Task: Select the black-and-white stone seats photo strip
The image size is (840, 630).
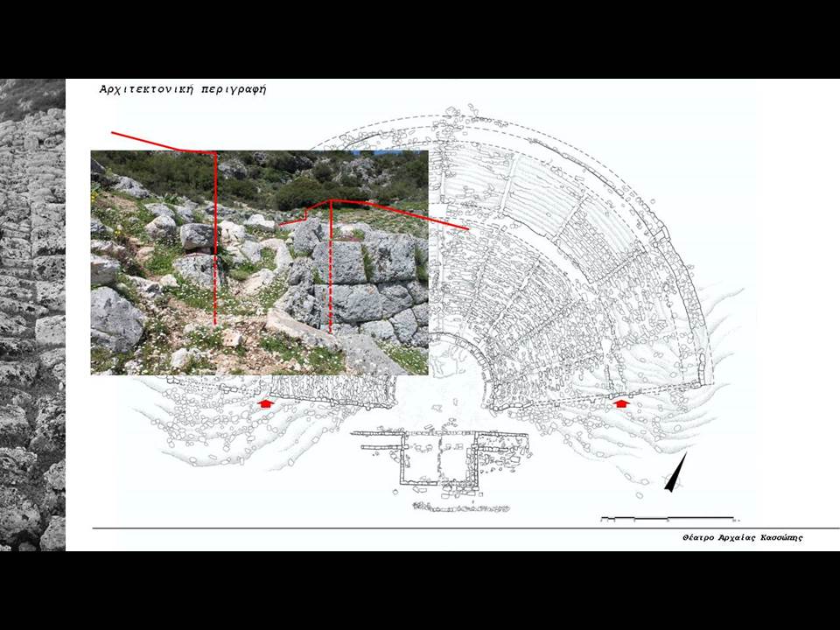Action: click(32, 315)
